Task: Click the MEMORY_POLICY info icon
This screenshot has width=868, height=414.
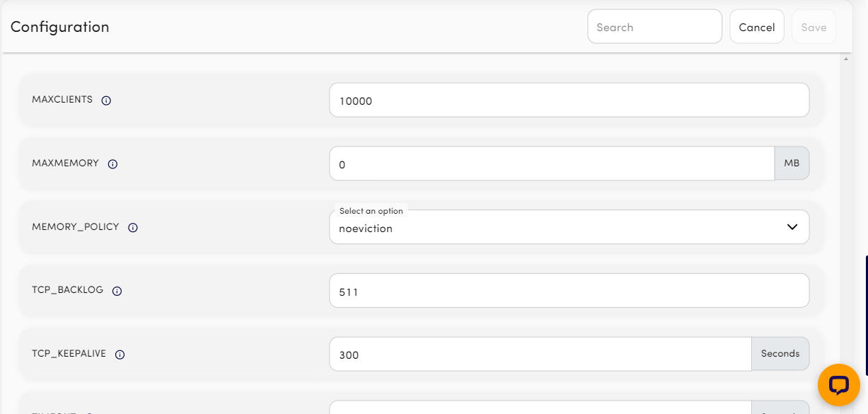Action: pyautogui.click(x=134, y=228)
